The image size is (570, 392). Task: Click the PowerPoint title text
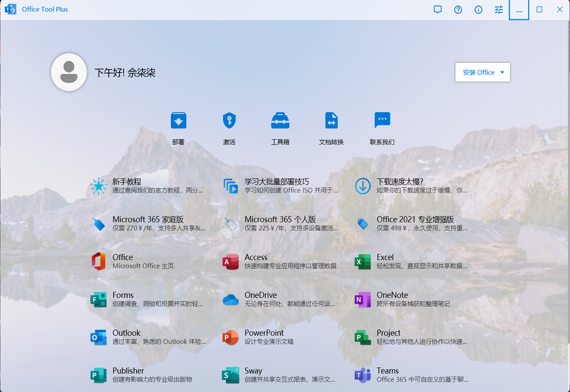(264, 333)
